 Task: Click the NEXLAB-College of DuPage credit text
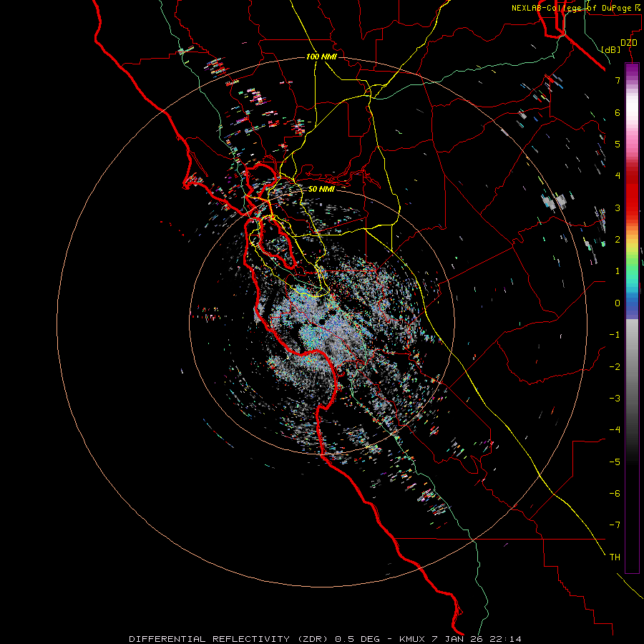(x=577, y=8)
